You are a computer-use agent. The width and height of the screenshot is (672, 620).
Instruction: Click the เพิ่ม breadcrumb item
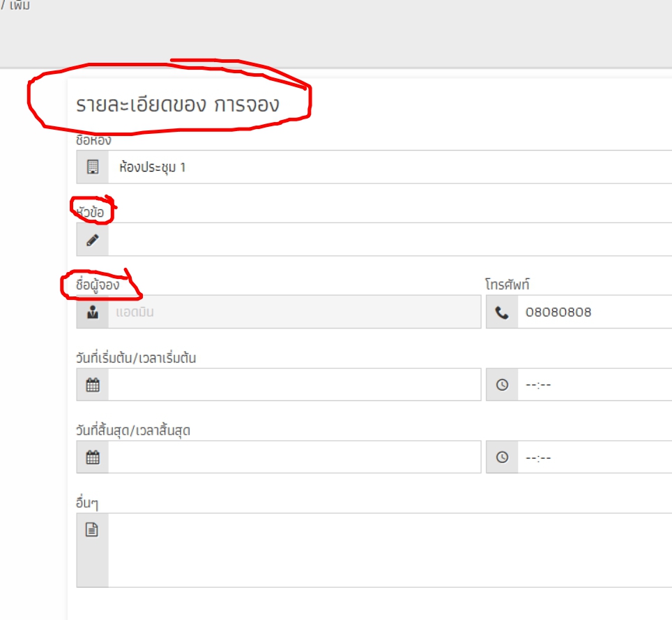[20, 5]
